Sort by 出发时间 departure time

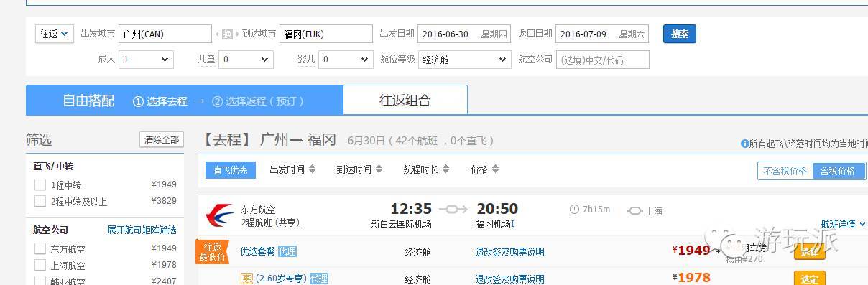[x=292, y=170]
